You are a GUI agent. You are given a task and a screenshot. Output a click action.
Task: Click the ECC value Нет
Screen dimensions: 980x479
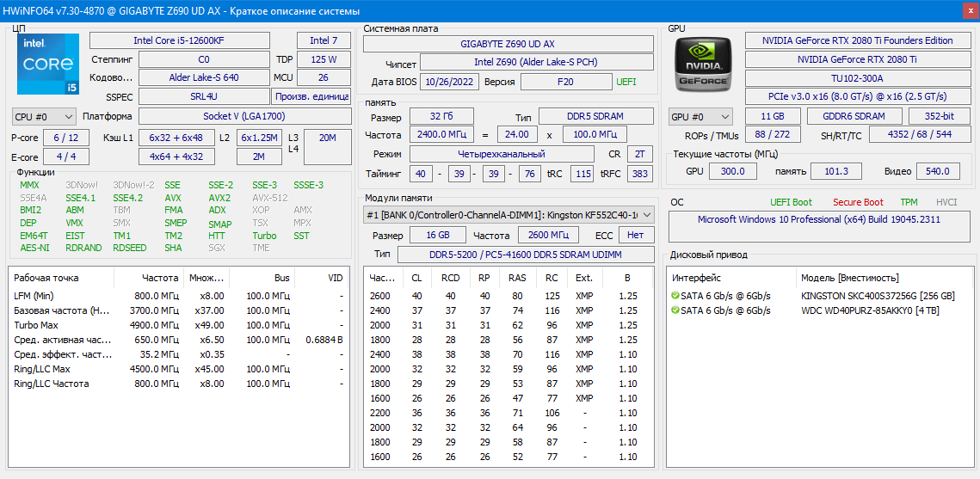(x=636, y=235)
